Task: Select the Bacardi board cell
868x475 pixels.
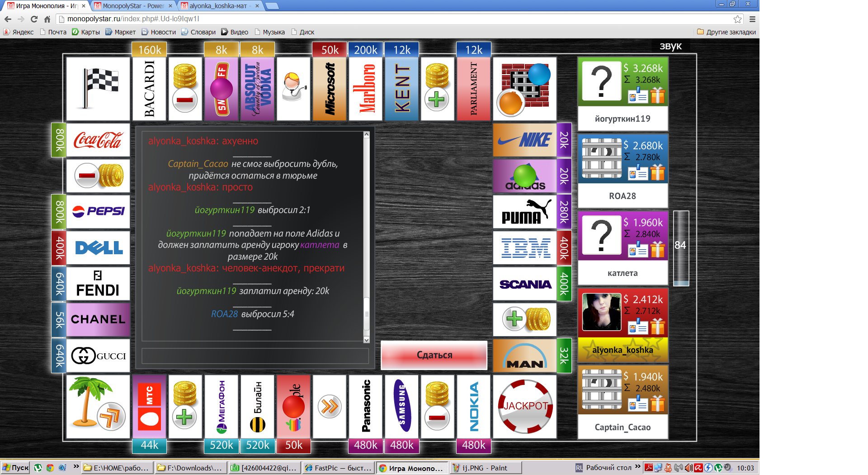Action: coord(149,89)
